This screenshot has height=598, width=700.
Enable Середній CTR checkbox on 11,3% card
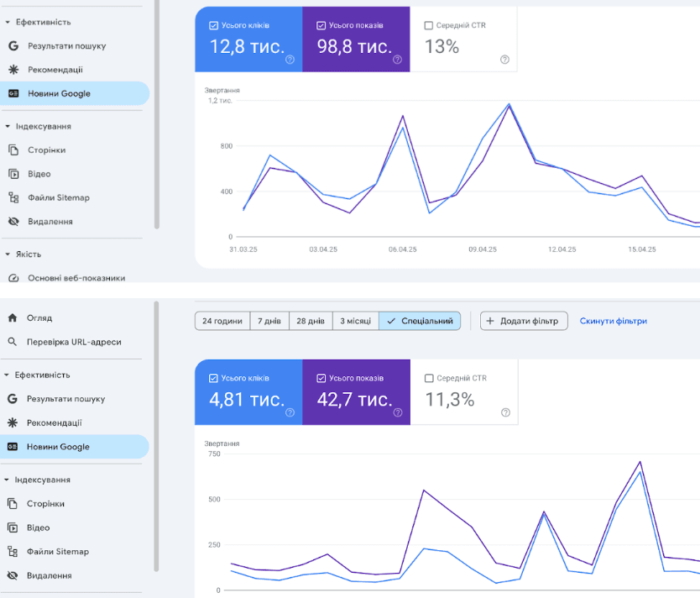click(x=429, y=378)
